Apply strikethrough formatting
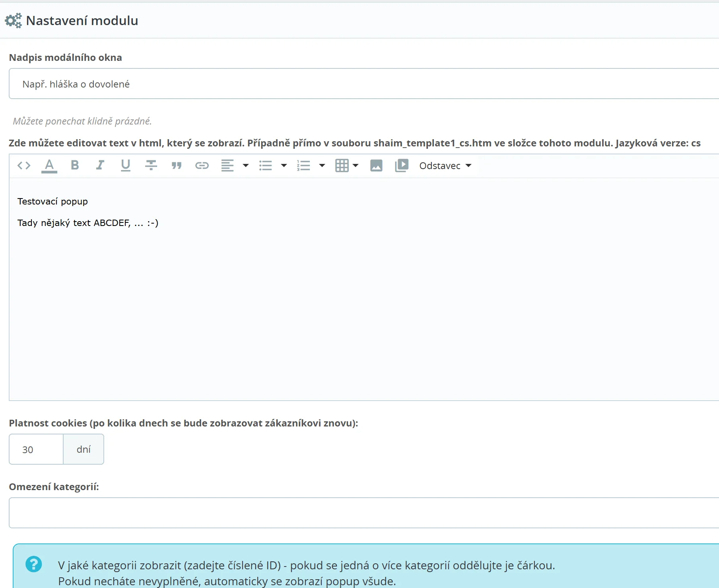Viewport: 719px width, 588px height. point(151,165)
